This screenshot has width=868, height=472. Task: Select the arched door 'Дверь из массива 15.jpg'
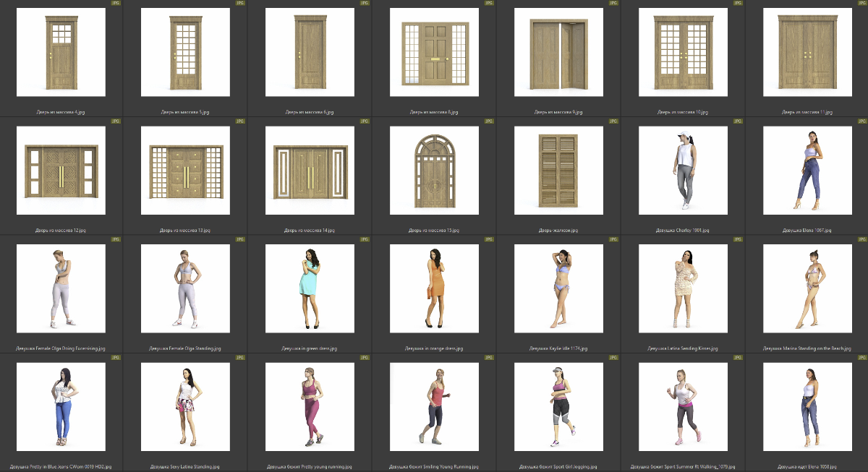[x=434, y=171]
